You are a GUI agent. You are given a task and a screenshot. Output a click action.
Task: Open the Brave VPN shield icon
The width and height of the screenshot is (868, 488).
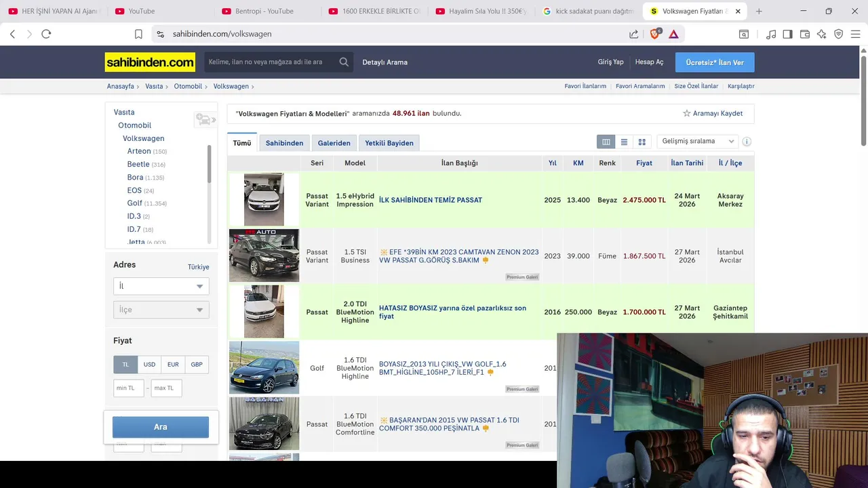pos(839,34)
